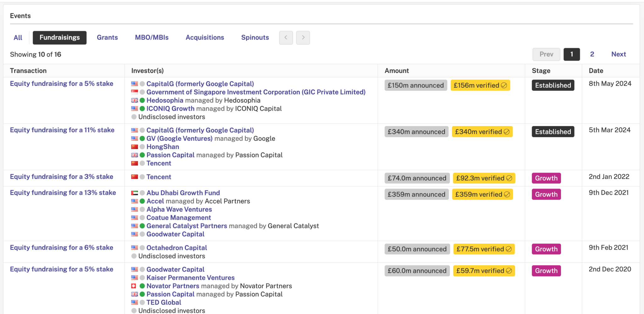Open the MBO/MBIs tab
Image resolution: width=644 pixels, height=314 pixels.
pos(152,38)
